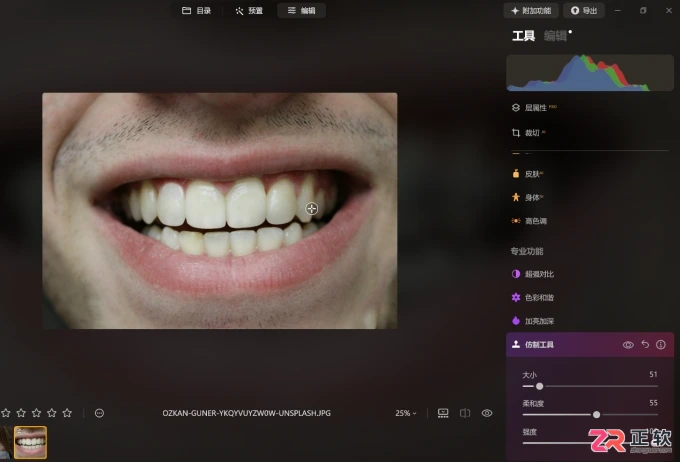Rate the photo five stars
This screenshot has height=462, width=680.
pyautogui.click(x=67, y=413)
